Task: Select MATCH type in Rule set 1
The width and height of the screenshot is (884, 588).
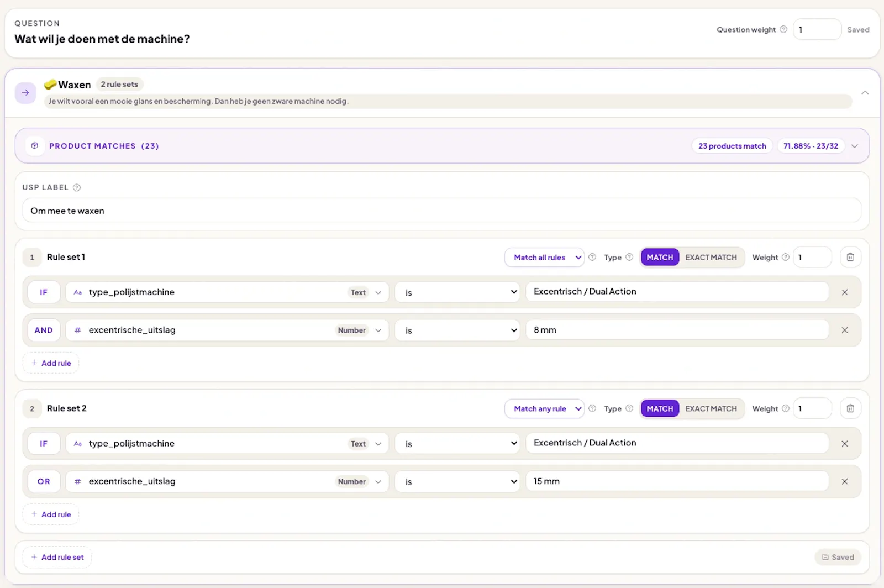Action: point(660,258)
